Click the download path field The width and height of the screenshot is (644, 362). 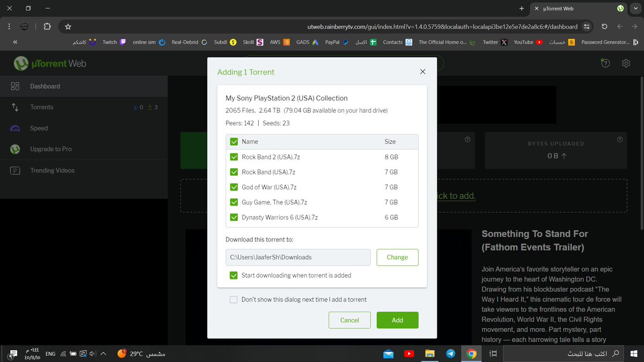tap(298, 257)
